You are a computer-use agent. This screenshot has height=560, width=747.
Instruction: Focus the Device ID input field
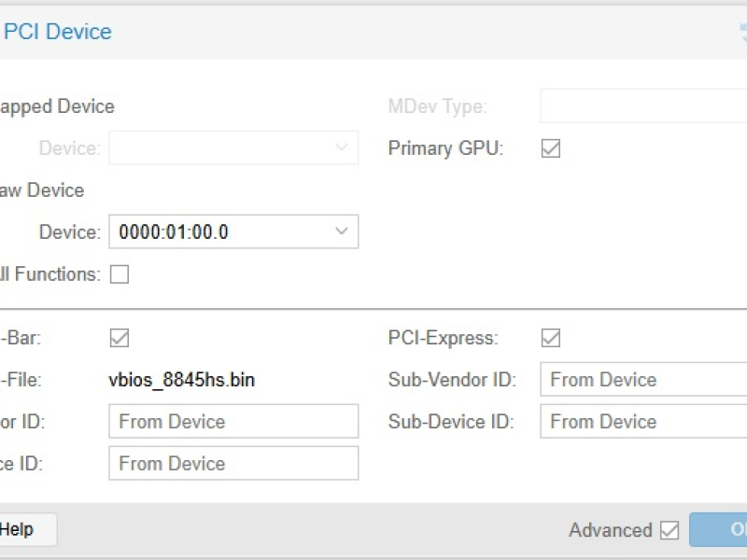click(x=233, y=463)
